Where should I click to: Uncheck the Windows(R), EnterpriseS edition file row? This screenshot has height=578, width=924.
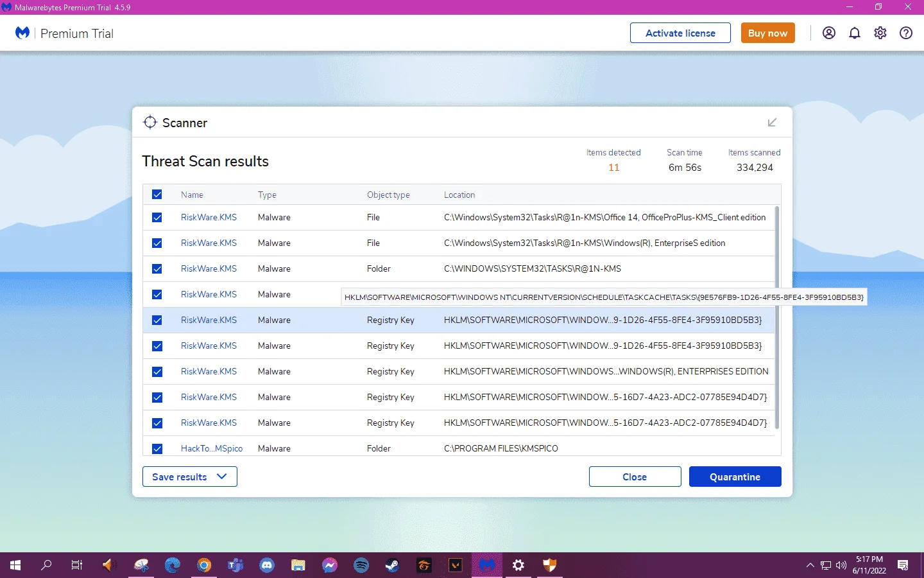(157, 243)
